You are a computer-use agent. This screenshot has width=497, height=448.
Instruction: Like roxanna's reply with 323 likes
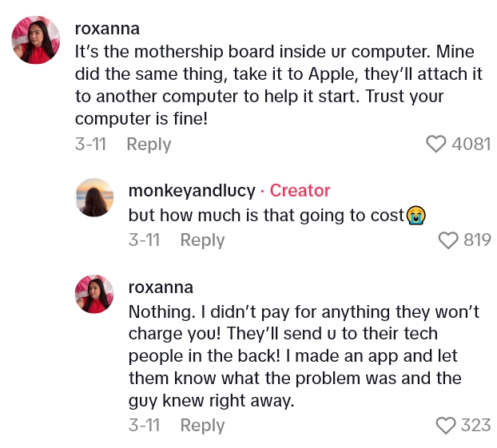pyautogui.click(x=446, y=425)
